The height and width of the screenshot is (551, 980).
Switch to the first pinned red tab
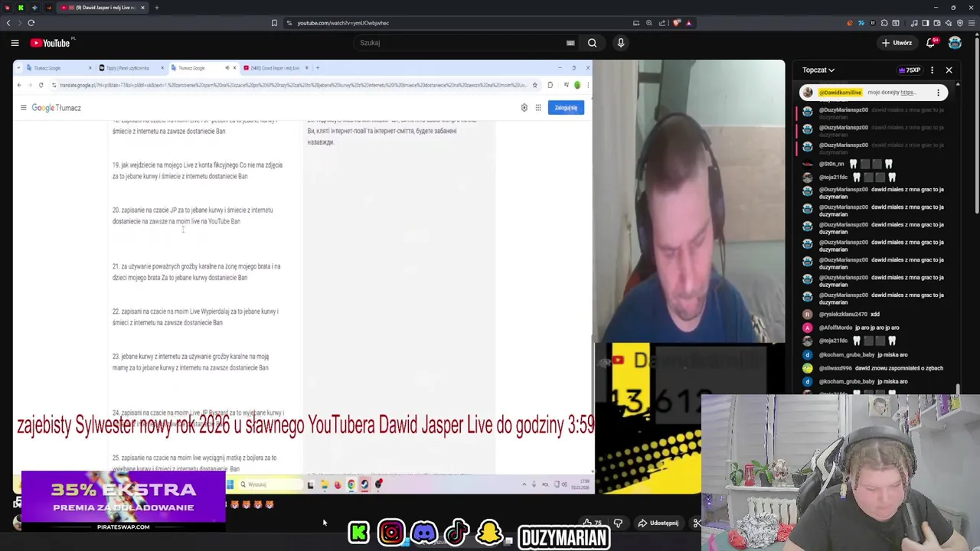point(7,8)
